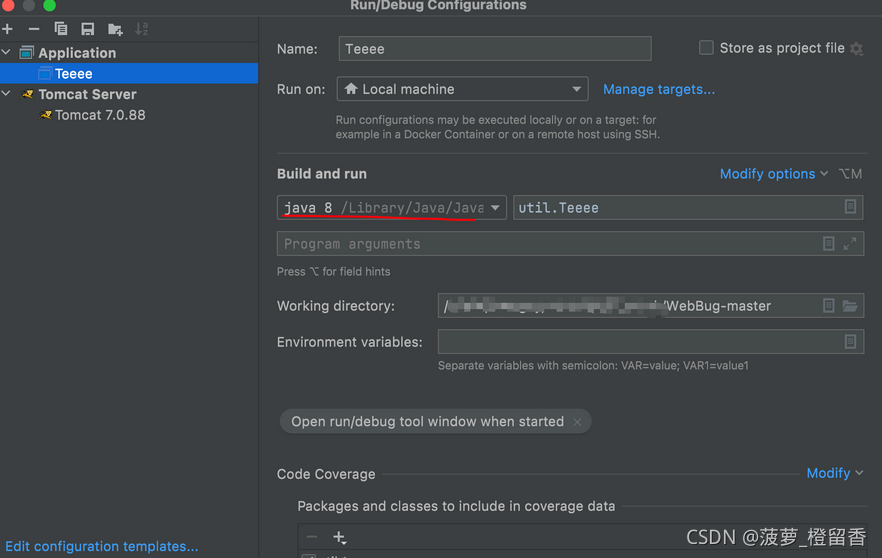
Task: Browse for main class icon
Action: 850,207
